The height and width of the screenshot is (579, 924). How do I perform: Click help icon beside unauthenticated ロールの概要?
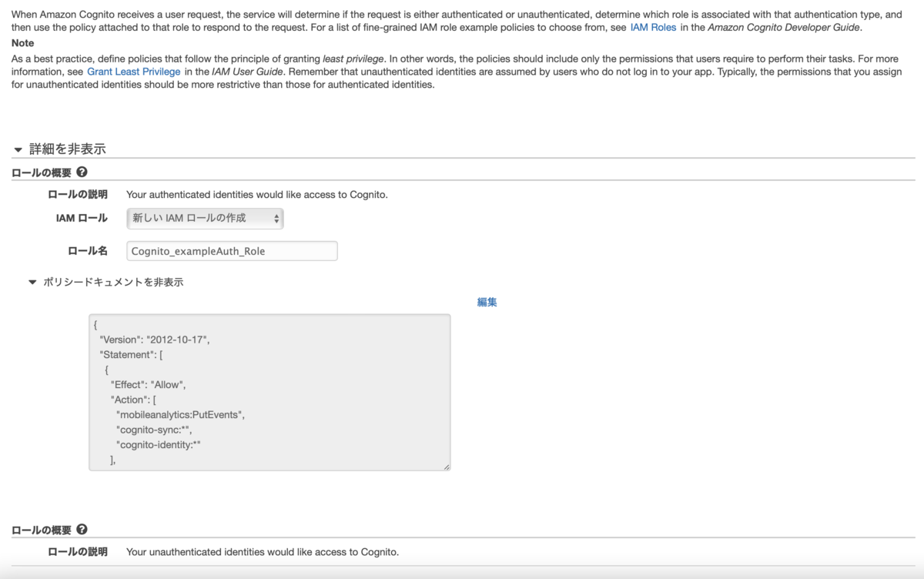[x=82, y=530]
